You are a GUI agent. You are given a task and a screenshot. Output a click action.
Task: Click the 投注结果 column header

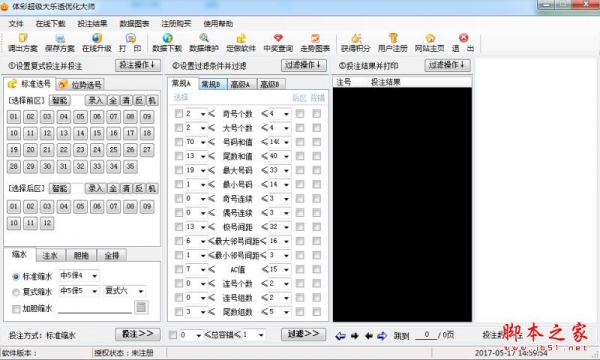pyautogui.click(x=386, y=82)
